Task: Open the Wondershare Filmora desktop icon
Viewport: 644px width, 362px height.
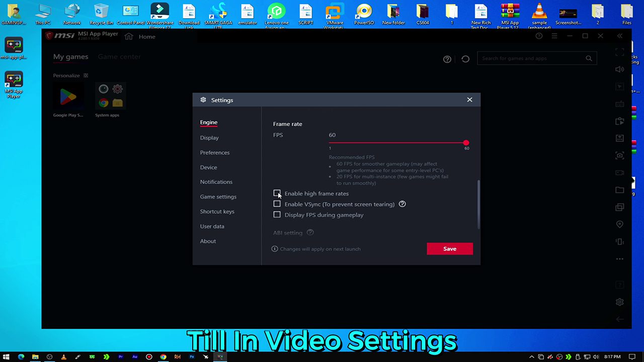Action: coord(160,15)
